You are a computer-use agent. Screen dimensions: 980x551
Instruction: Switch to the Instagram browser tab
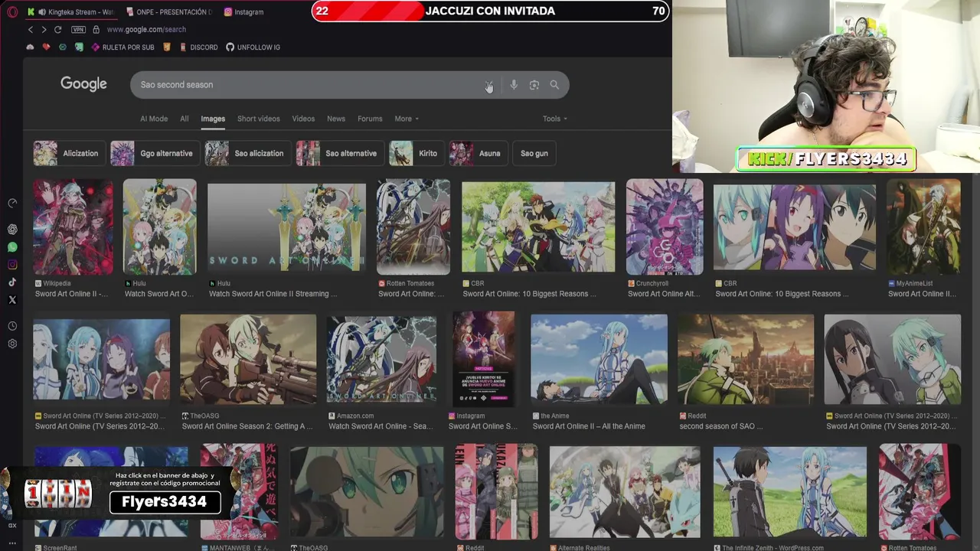(245, 11)
